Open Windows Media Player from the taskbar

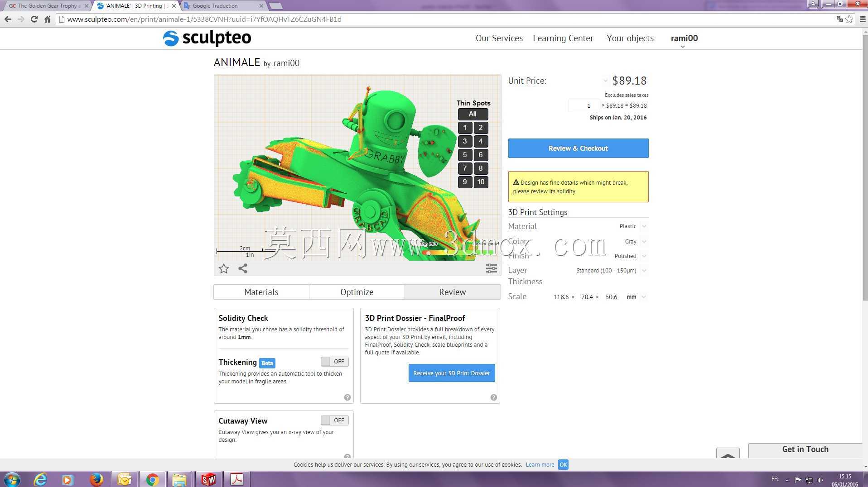pyautogui.click(x=68, y=479)
